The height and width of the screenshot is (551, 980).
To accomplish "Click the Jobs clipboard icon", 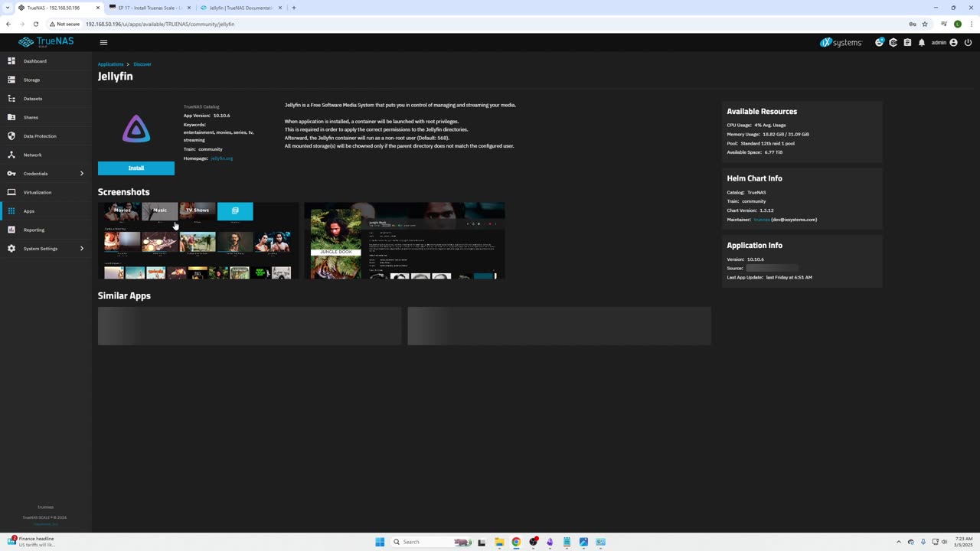I will (907, 43).
